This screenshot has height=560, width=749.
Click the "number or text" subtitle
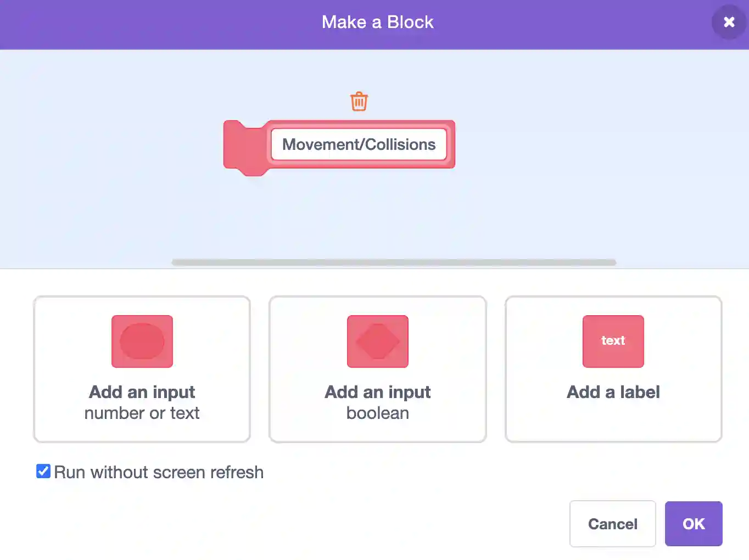(142, 413)
